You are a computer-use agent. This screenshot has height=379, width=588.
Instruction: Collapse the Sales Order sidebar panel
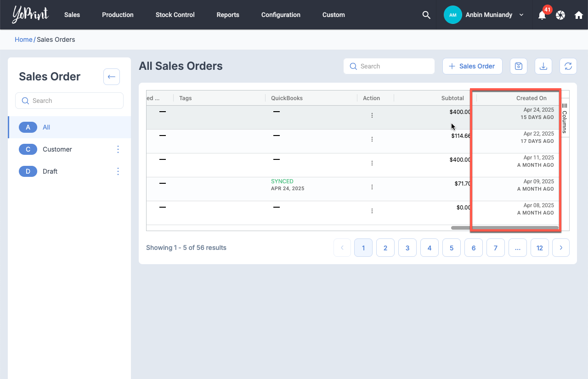click(112, 77)
